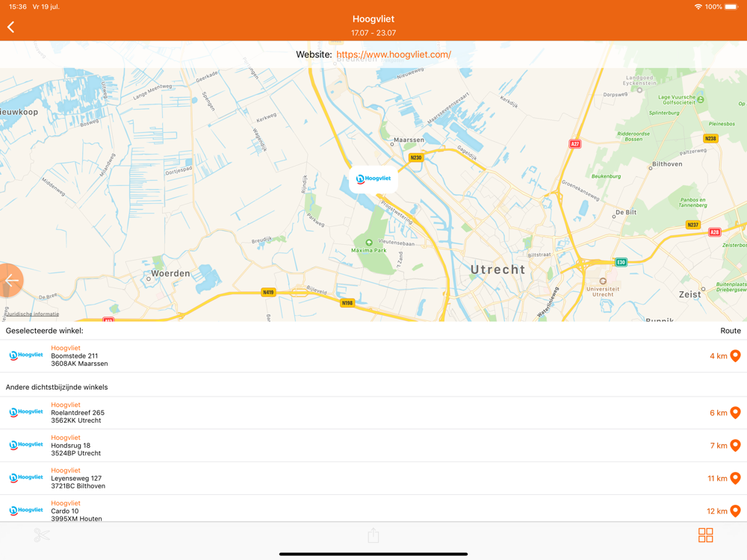This screenshot has width=747, height=560.
Task: Select the Boomstede 211 Maarssen store address
Action: click(x=79, y=360)
